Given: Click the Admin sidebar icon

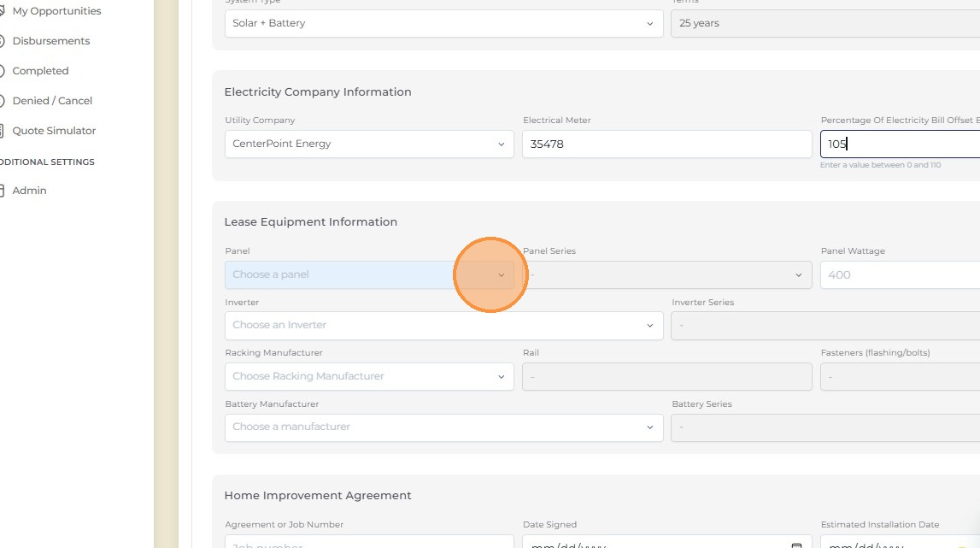Looking at the screenshot, I should pyautogui.click(x=2, y=191).
